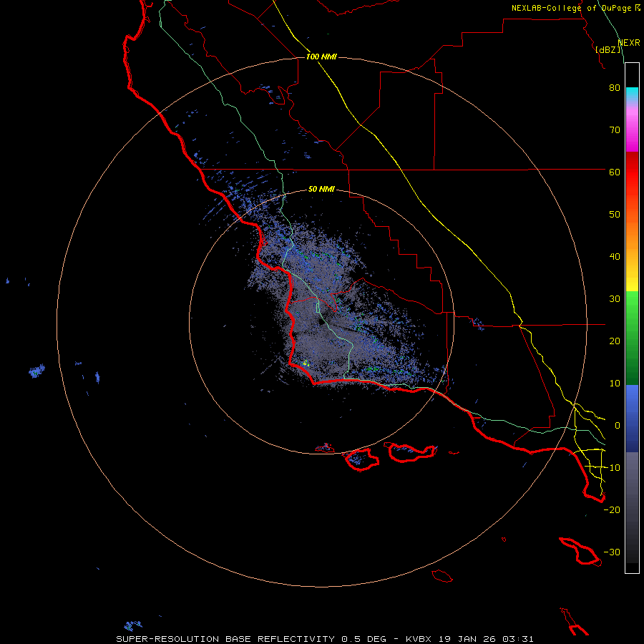Click the [dBZ] units label
Screen dimensions: 644x644
608,49
